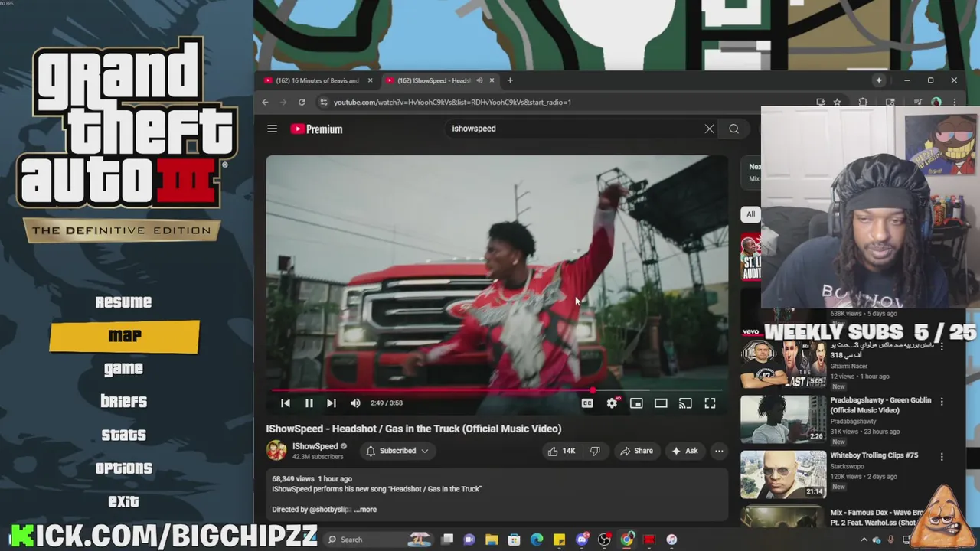Image resolution: width=980 pixels, height=551 pixels.
Task: Open the Mix - Famous Dex video title
Action: (877, 517)
